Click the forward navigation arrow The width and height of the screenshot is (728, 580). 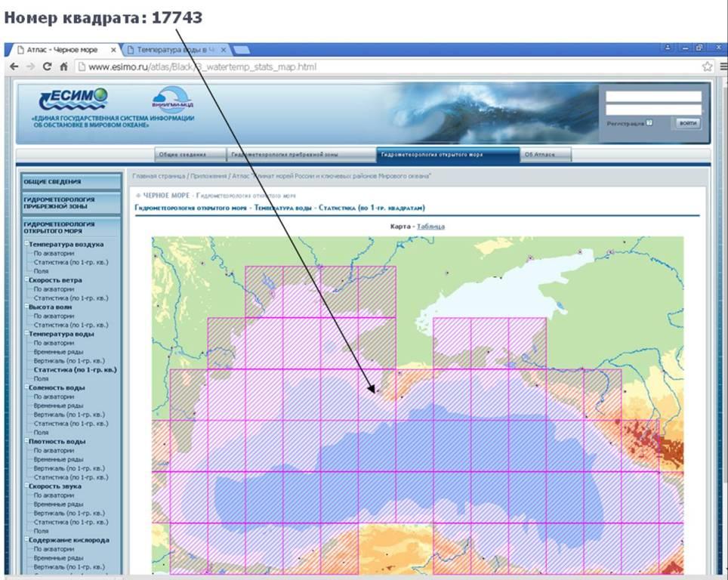point(29,66)
